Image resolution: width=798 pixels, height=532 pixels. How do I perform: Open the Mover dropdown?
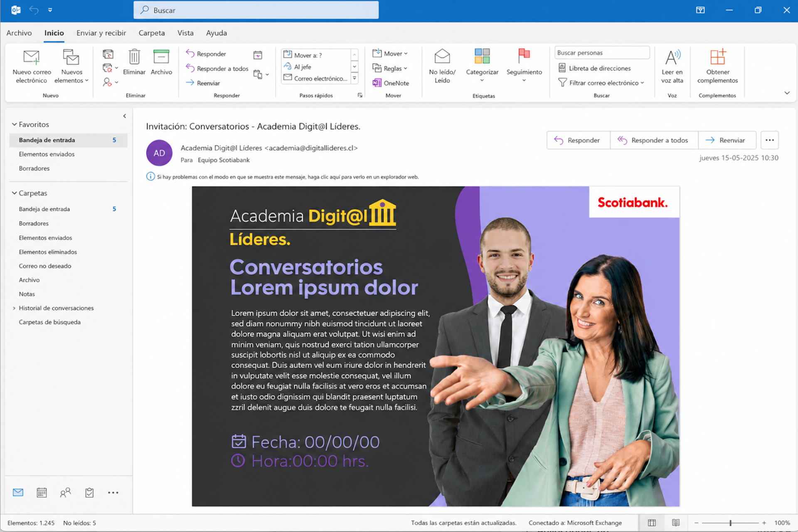point(390,54)
